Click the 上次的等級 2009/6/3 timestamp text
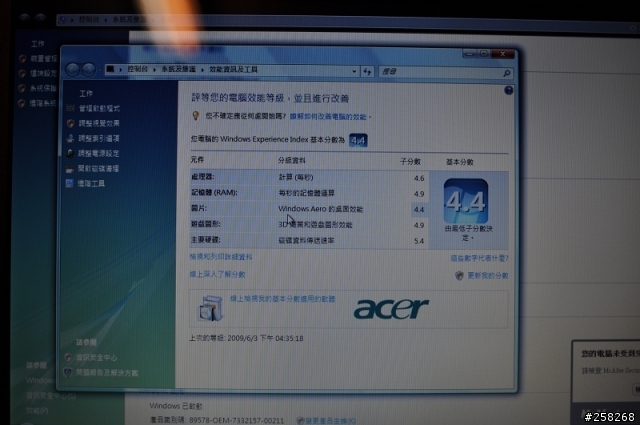The height and width of the screenshot is (425, 640). pyautogui.click(x=246, y=338)
